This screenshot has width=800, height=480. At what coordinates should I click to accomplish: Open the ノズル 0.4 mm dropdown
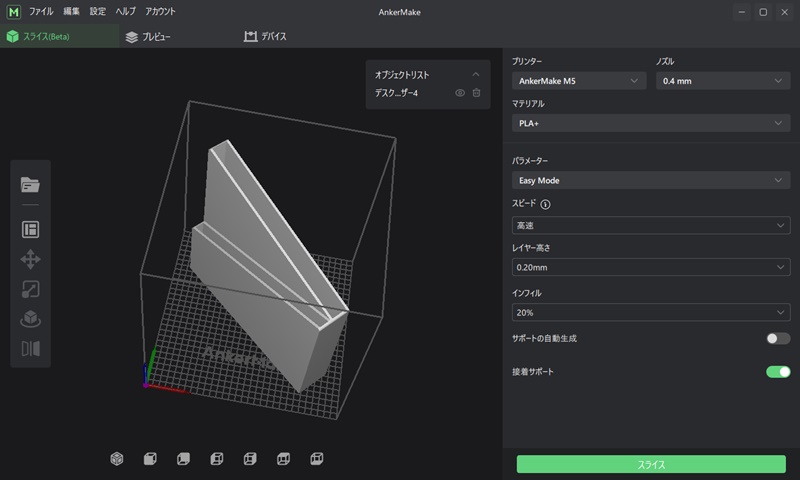point(723,81)
